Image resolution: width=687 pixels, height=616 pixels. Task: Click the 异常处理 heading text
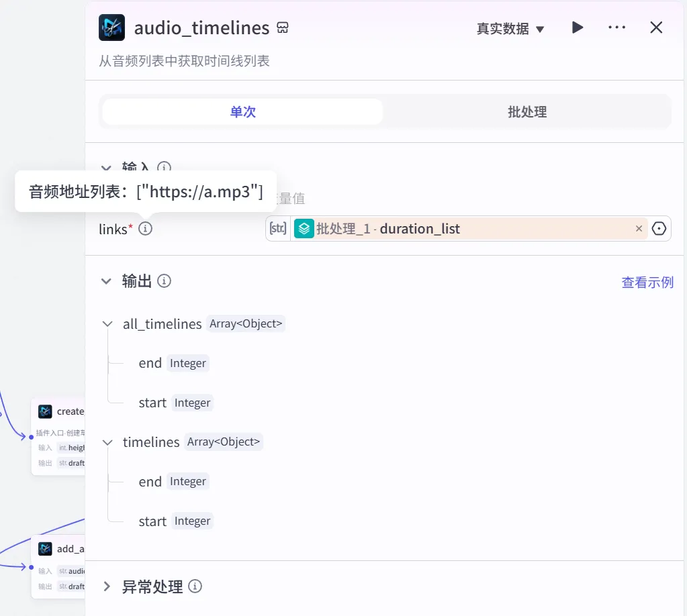point(152,586)
